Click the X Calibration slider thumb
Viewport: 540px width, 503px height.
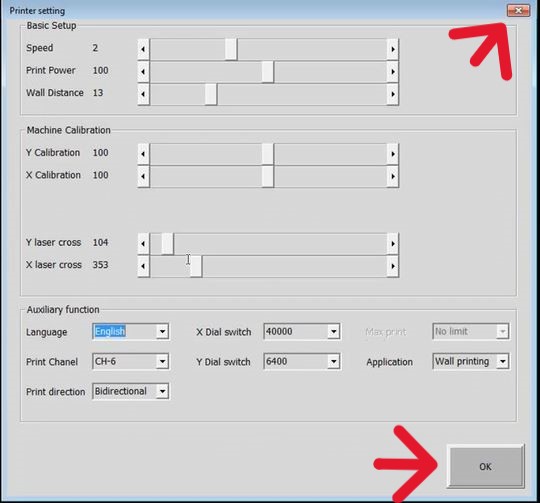click(268, 176)
